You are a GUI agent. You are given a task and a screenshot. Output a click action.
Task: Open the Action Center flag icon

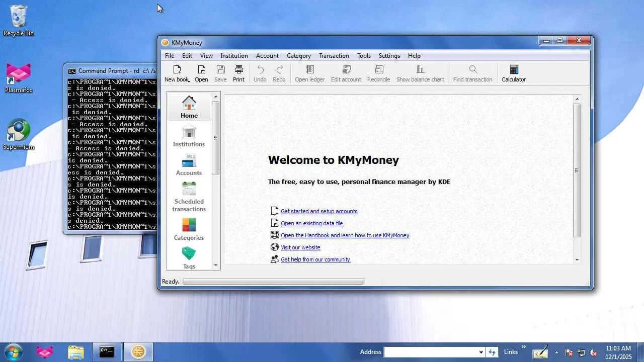569,352
